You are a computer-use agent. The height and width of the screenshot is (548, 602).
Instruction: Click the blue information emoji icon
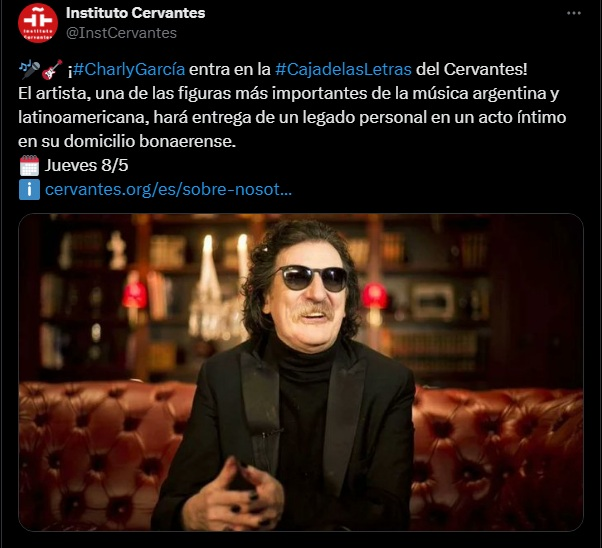[x=29, y=189]
